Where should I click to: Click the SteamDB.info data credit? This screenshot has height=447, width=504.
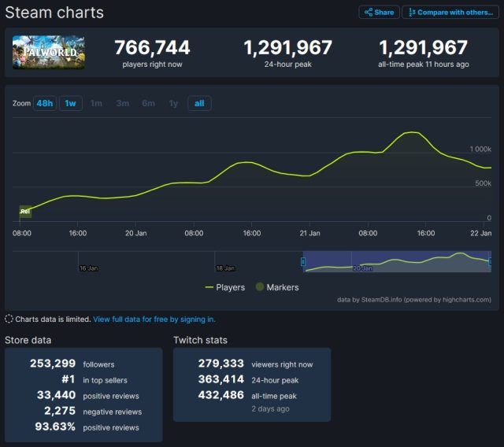[414, 300]
